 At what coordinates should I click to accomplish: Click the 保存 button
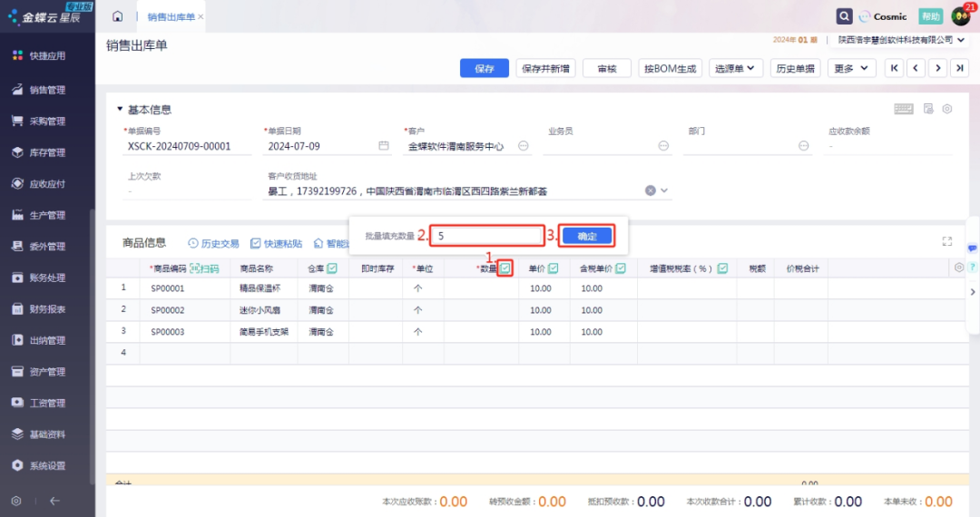point(485,68)
